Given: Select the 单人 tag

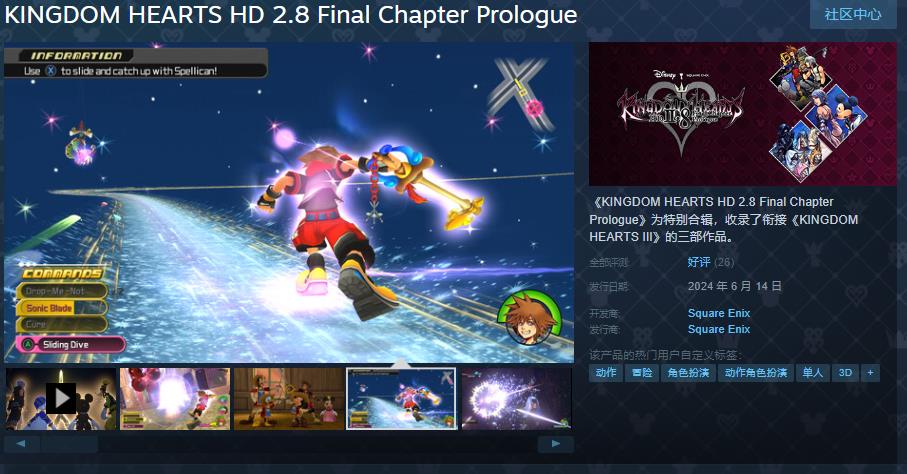Looking at the screenshot, I should point(813,373).
